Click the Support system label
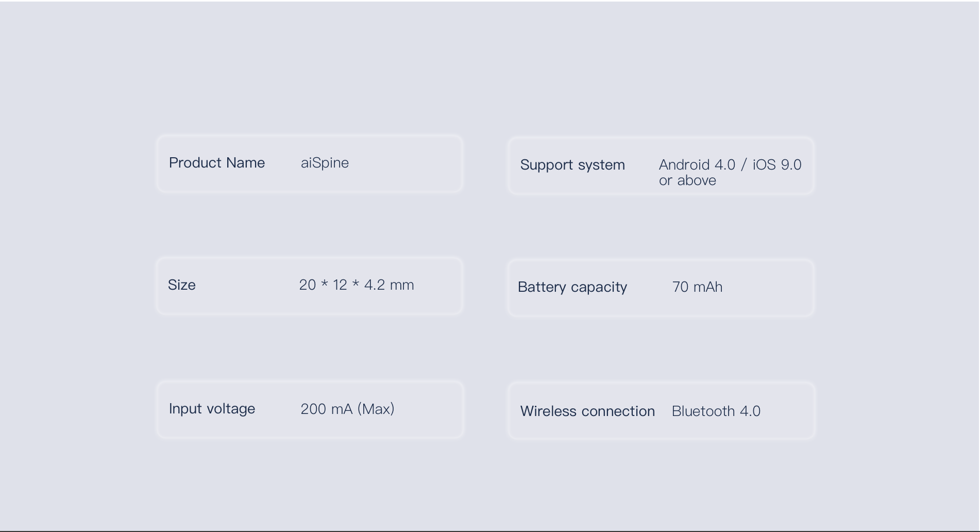980x532 pixels. [572, 165]
